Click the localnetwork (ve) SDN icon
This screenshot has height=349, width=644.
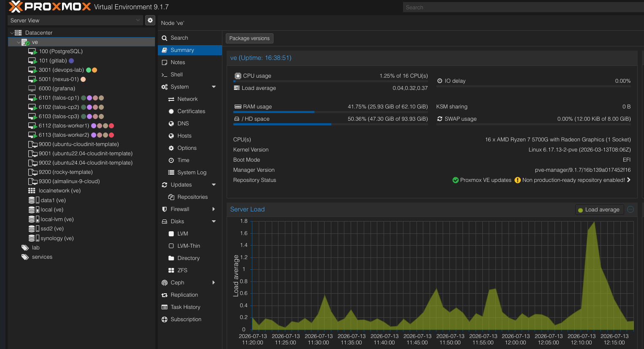[32, 191]
